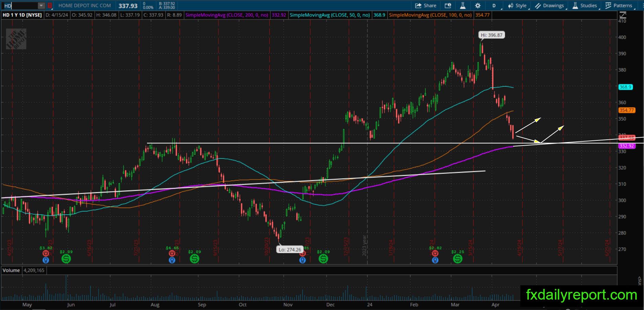
Task: Click the 4,209,165 volume value
Action: (x=34, y=270)
